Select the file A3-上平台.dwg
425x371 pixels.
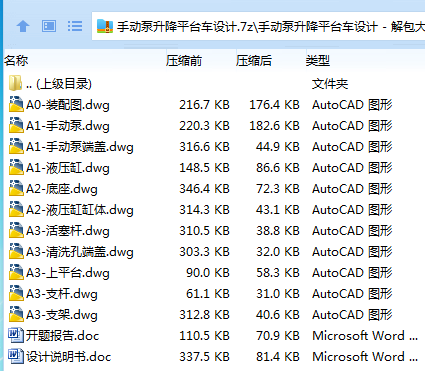pyautogui.click(x=68, y=273)
